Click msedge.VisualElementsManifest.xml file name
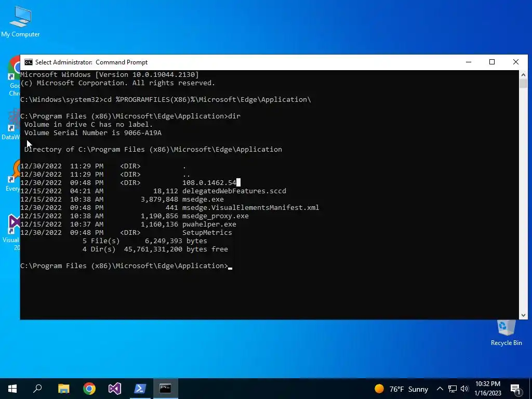This screenshot has width=532, height=399. click(x=251, y=208)
